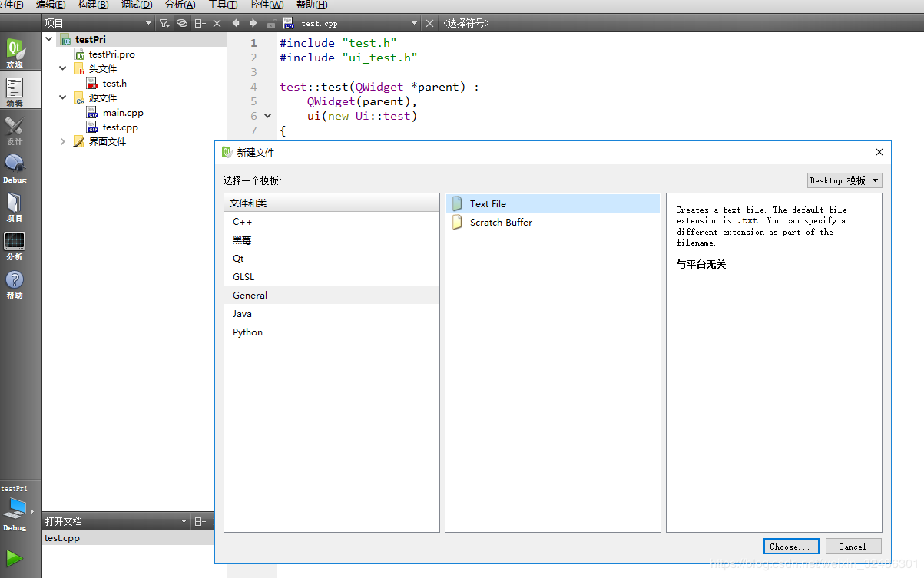Select main.cpp in project tree

pos(123,113)
